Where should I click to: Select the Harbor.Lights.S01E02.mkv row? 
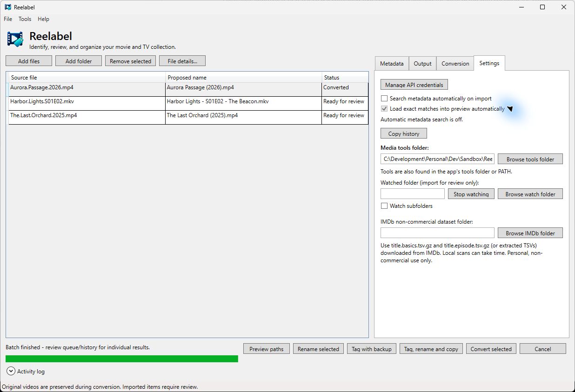(187, 103)
